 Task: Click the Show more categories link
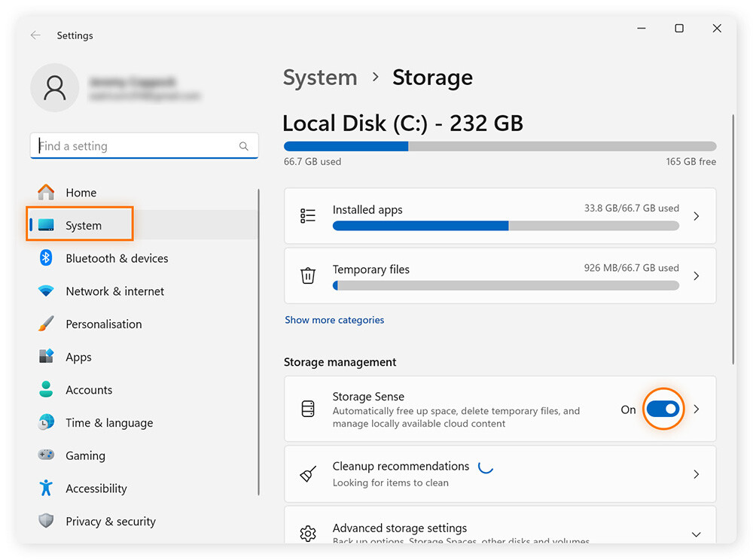pyautogui.click(x=334, y=320)
